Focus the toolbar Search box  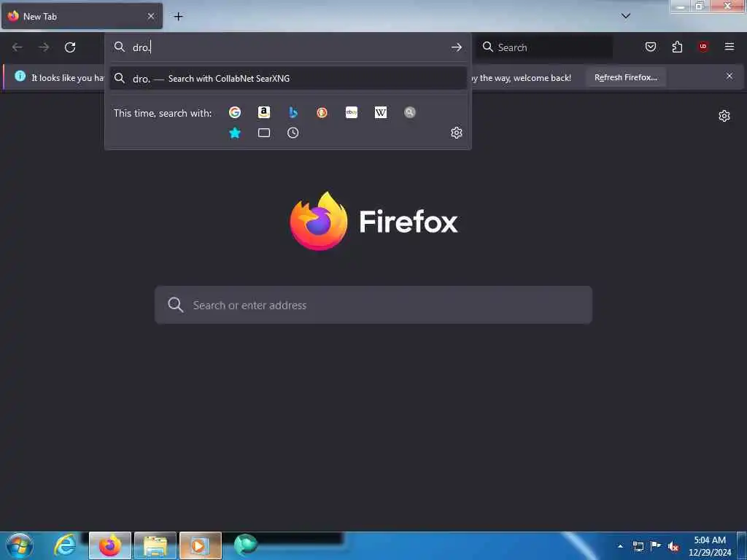click(544, 47)
